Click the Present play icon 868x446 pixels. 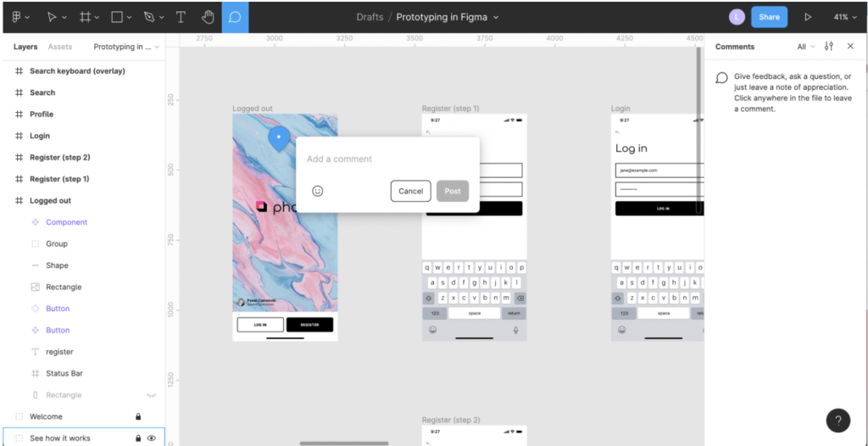(x=808, y=17)
